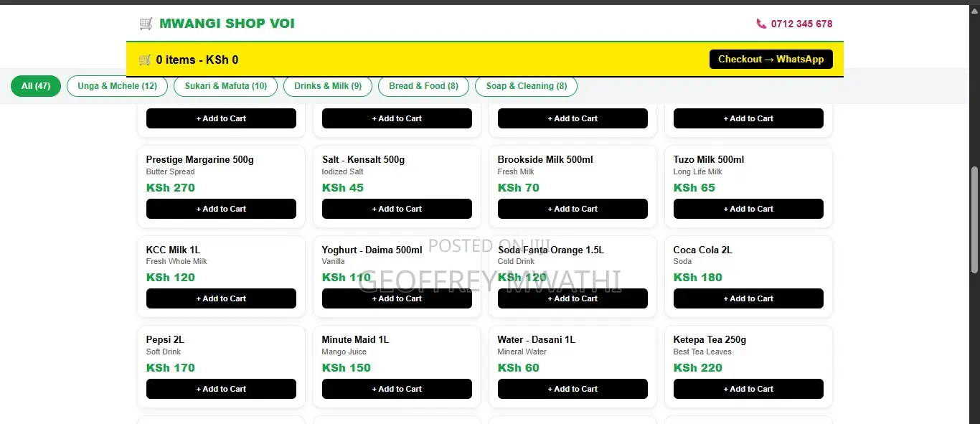Viewport: 980px width, 424px height.
Task: Click the Brookside Milk 500ml product title
Action: click(x=545, y=159)
